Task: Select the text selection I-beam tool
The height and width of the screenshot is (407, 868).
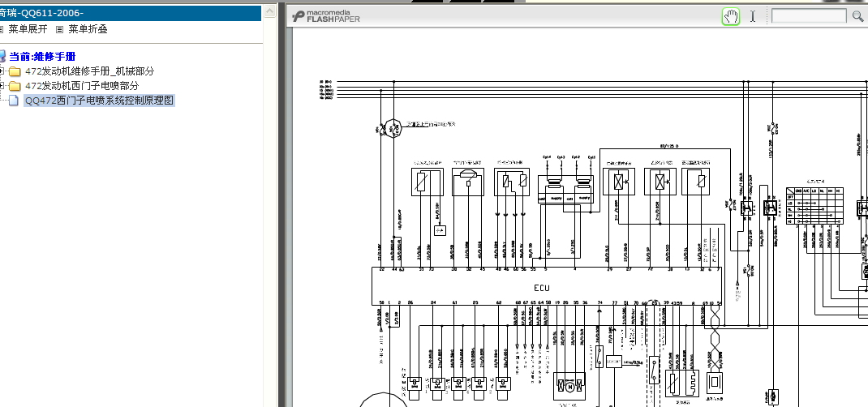Action: pos(752,16)
